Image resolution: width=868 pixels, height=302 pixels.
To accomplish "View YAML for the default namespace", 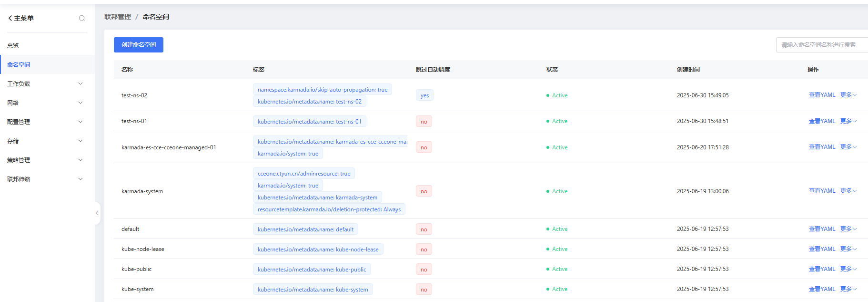I will click(x=822, y=229).
